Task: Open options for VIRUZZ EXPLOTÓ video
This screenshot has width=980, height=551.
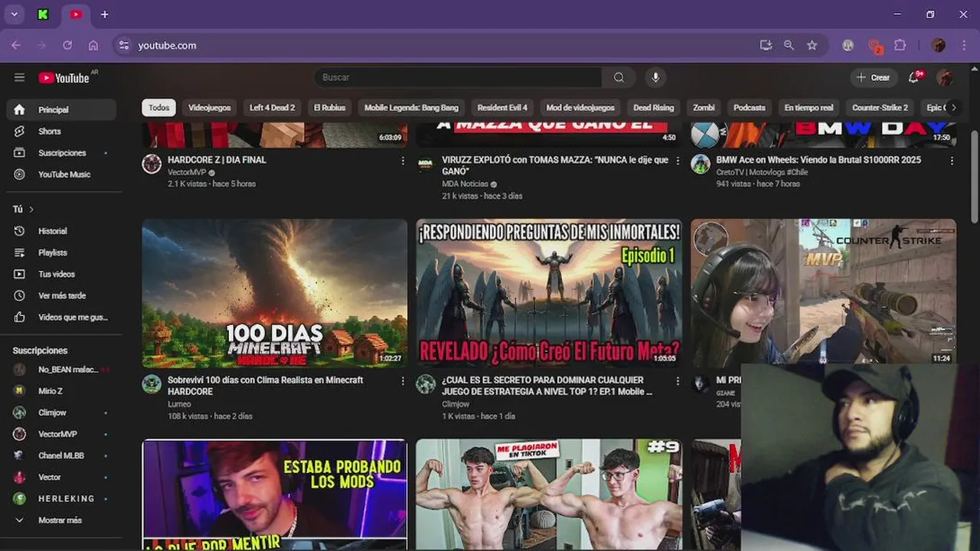Action: (678, 161)
